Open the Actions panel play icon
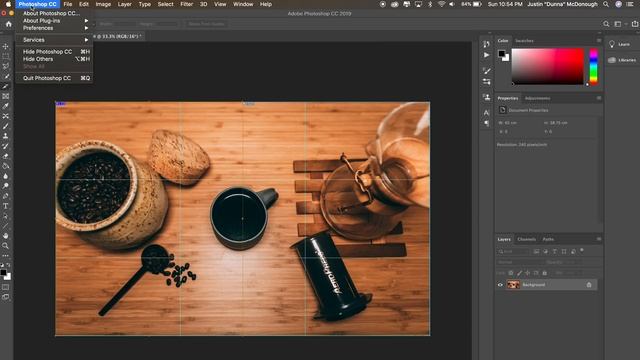The width and height of the screenshot is (640, 360). 487,55
